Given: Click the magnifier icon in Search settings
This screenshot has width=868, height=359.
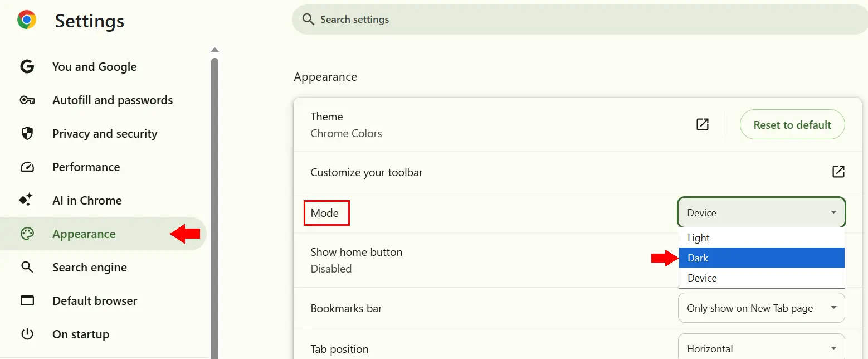Looking at the screenshot, I should click(308, 20).
